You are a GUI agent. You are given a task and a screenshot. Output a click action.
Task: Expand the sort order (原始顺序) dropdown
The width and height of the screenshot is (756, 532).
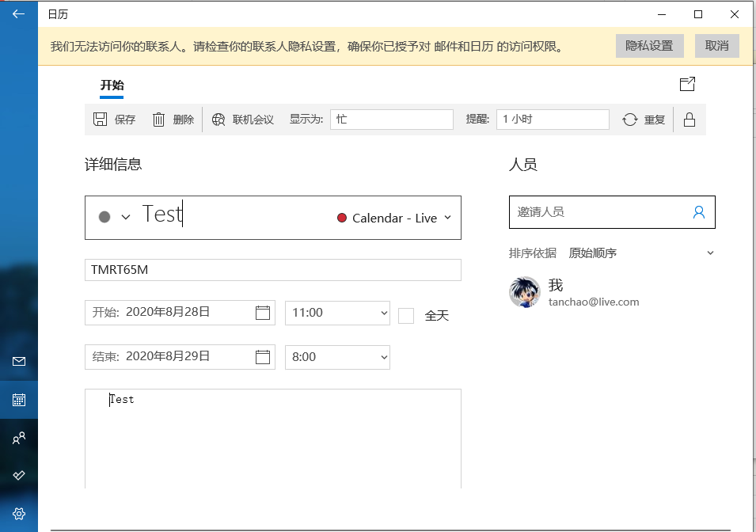(x=710, y=253)
